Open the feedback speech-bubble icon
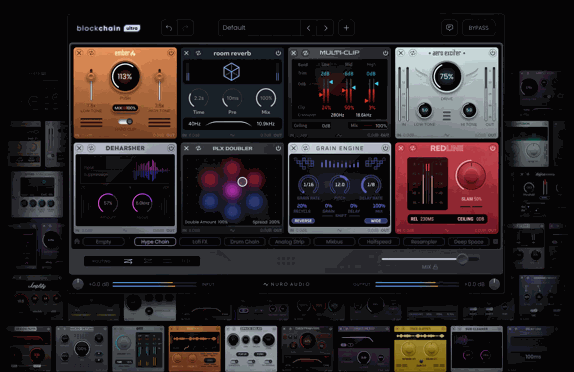 coord(449,28)
